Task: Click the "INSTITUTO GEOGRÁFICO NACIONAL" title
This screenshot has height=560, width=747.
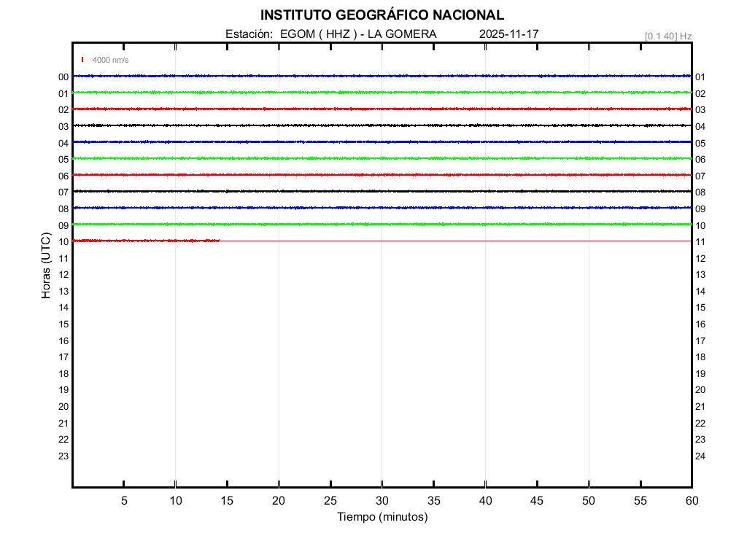Action: pos(382,15)
